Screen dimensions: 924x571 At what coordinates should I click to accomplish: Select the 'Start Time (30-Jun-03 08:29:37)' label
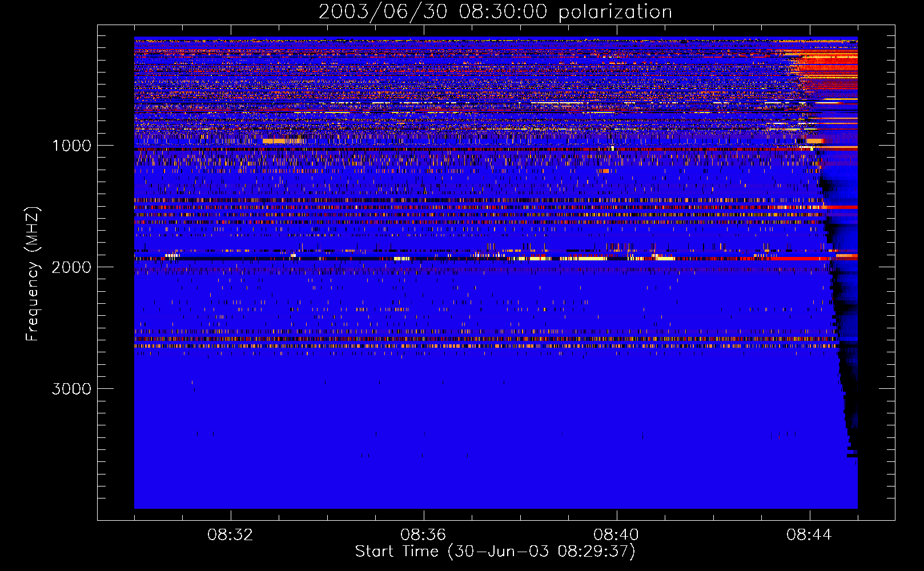point(495,552)
